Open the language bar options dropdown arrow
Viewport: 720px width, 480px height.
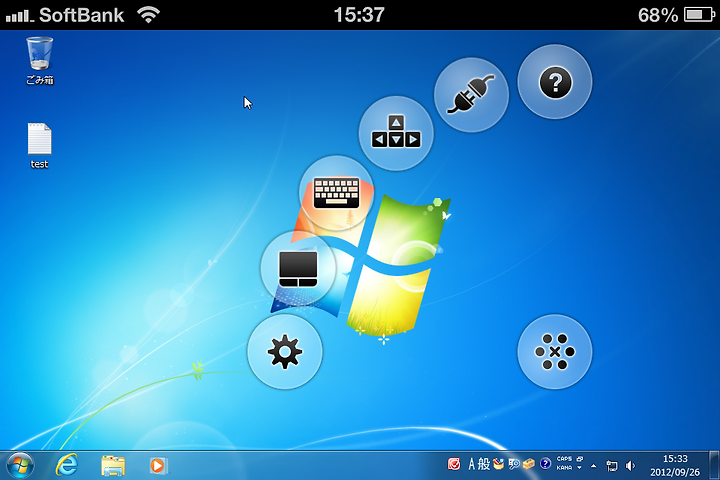tap(579, 468)
